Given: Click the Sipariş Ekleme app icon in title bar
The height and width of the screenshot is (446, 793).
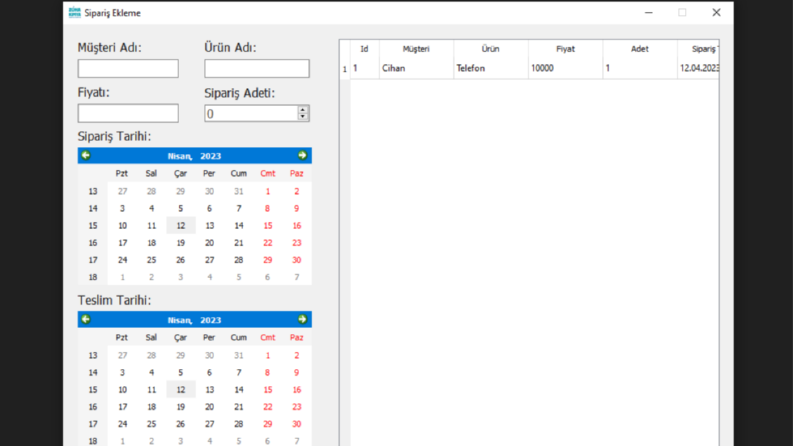Looking at the screenshot, I should 75,13.
